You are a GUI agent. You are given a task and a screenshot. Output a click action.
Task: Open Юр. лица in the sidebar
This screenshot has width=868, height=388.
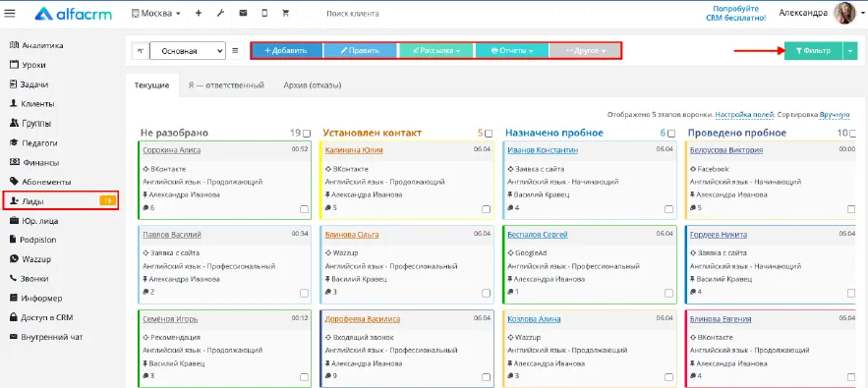(34, 221)
